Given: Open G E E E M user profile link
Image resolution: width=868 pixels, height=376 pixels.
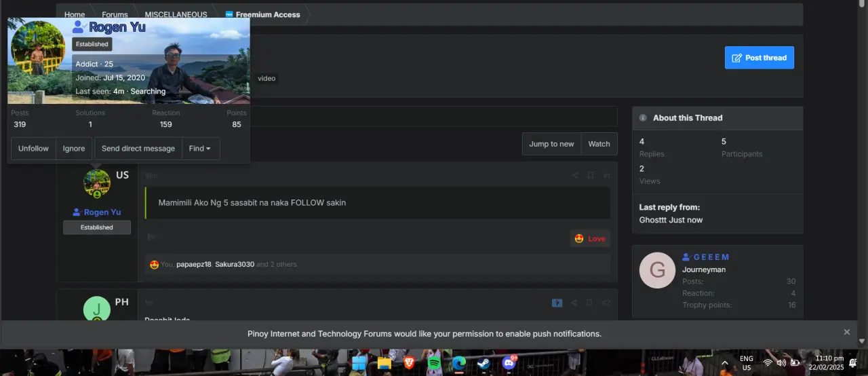Looking at the screenshot, I should click(711, 257).
